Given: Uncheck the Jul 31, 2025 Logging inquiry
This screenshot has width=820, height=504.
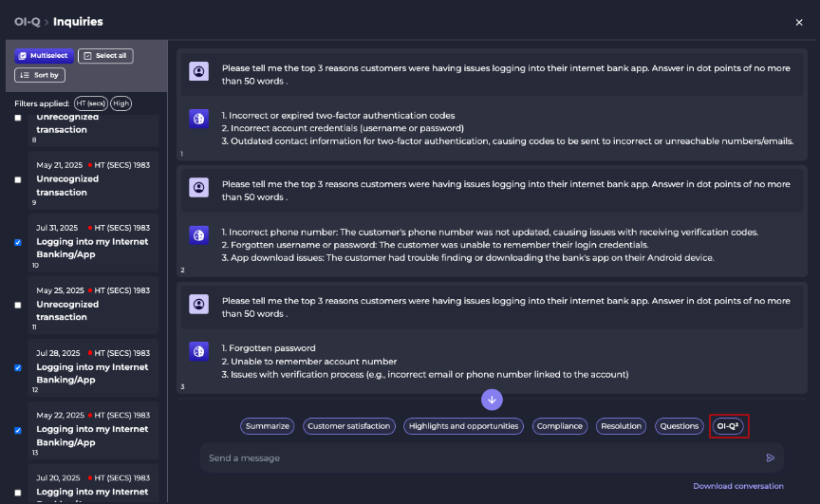Looking at the screenshot, I should coord(18,243).
